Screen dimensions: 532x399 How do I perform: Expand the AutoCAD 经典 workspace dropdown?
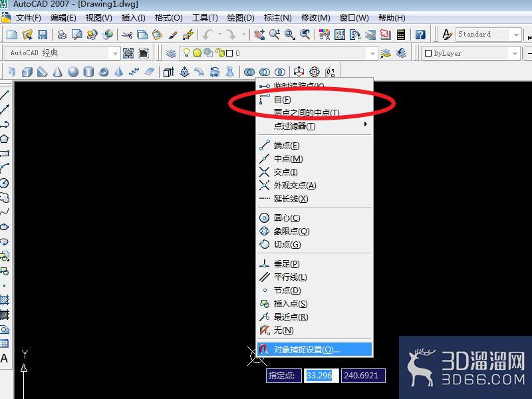pos(115,53)
